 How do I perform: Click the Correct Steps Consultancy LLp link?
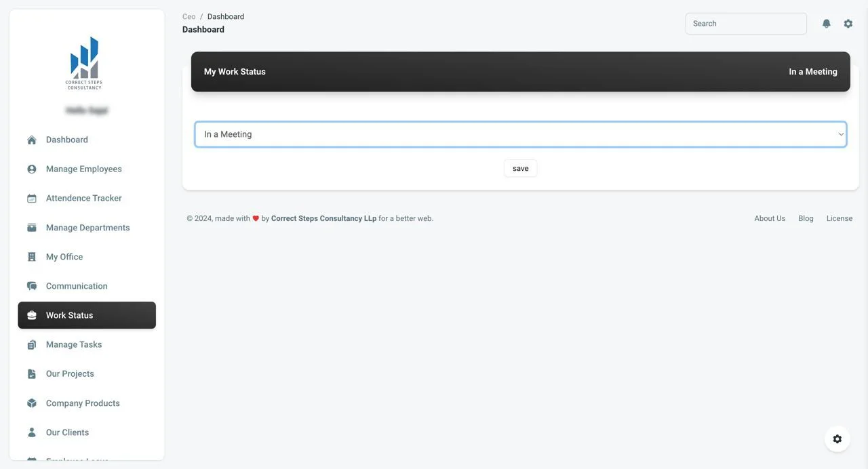(x=323, y=218)
